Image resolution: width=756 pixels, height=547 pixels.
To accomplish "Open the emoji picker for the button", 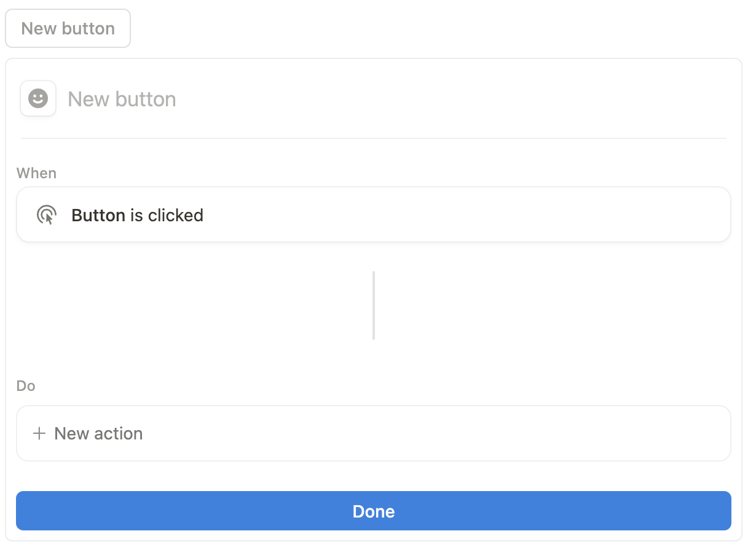I will [x=37, y=98].
